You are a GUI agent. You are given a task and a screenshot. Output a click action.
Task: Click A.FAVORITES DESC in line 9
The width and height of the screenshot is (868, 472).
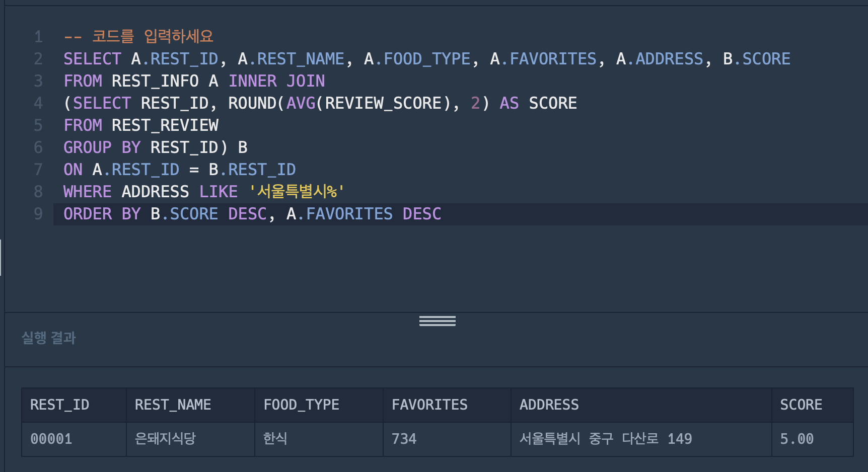(364, 214)
